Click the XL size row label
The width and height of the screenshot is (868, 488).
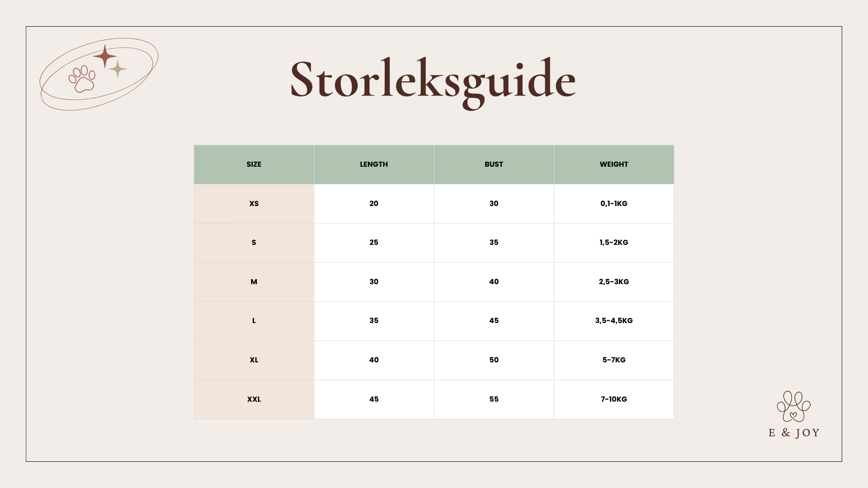coord(254,360)
